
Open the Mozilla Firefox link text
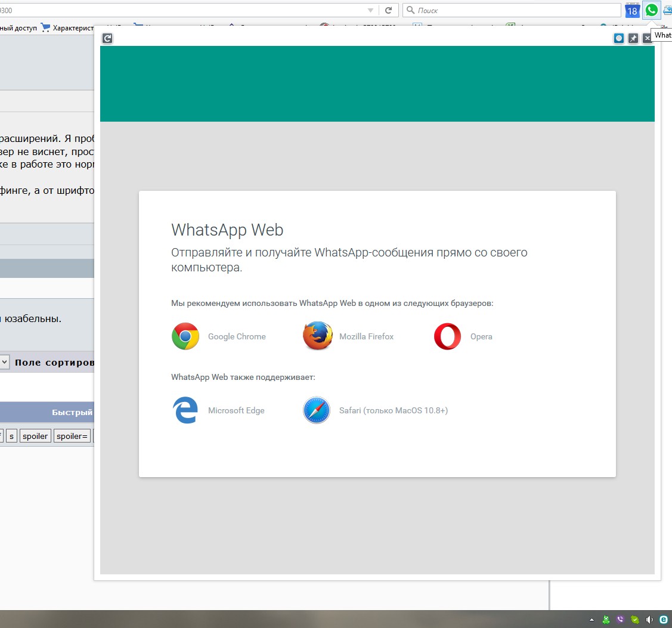(367, 336)
